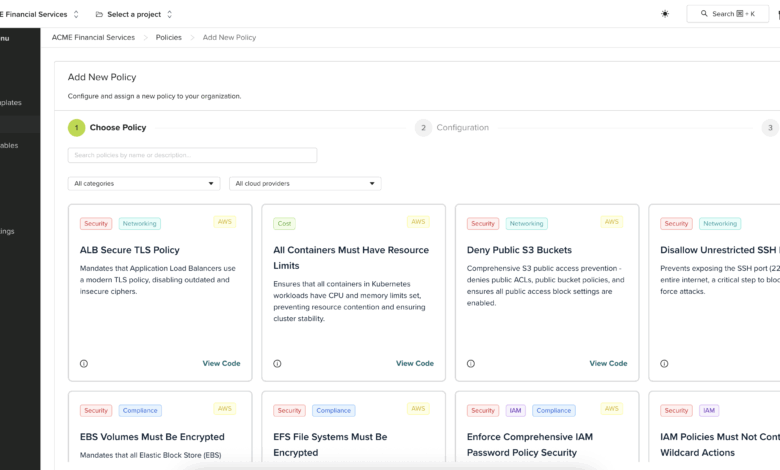Expand the Select a project switcher
This screenshot has height=470, width=780.
click(x=134, y=14)
